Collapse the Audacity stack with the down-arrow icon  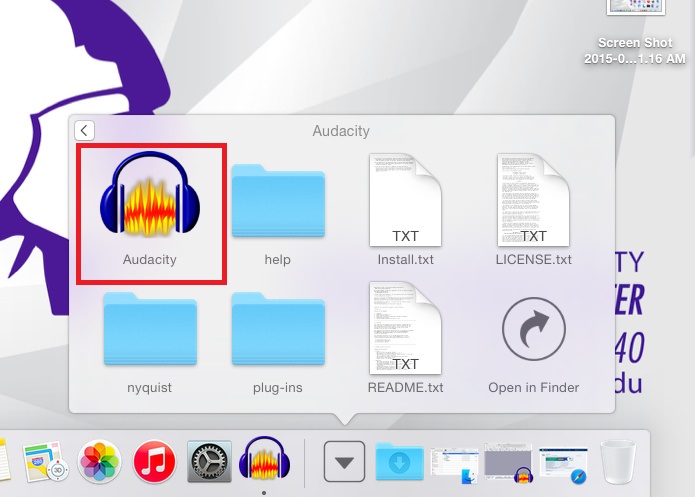[x=344, y=461]
